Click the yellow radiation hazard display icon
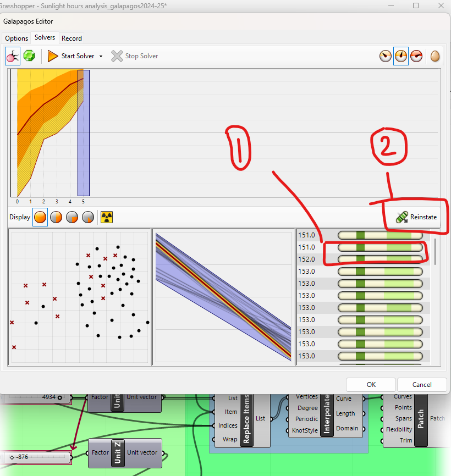 [106, 217]
